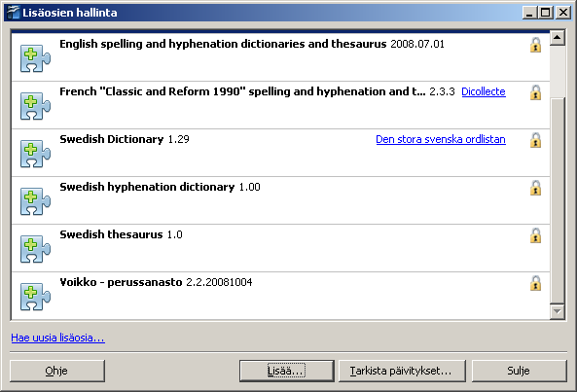Minimize the Lisäosien hallinta window
577x392 pixels.
tap(529, 13)
